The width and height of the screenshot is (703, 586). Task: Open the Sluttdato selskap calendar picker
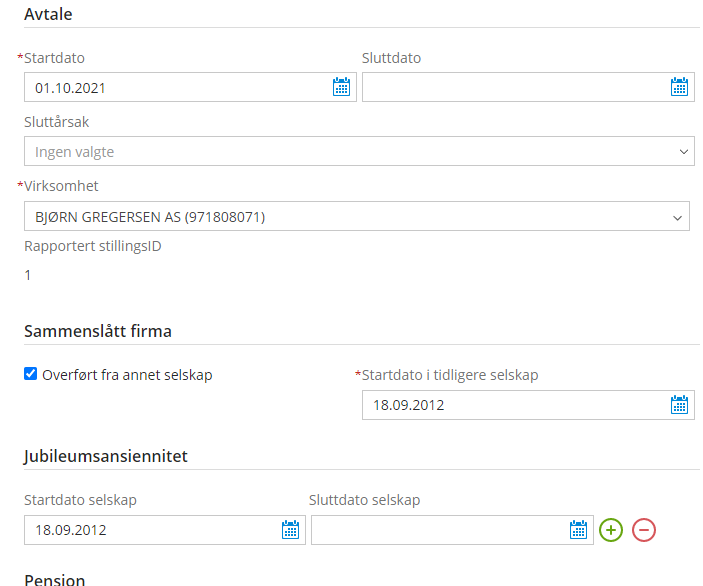click(578, 530)
